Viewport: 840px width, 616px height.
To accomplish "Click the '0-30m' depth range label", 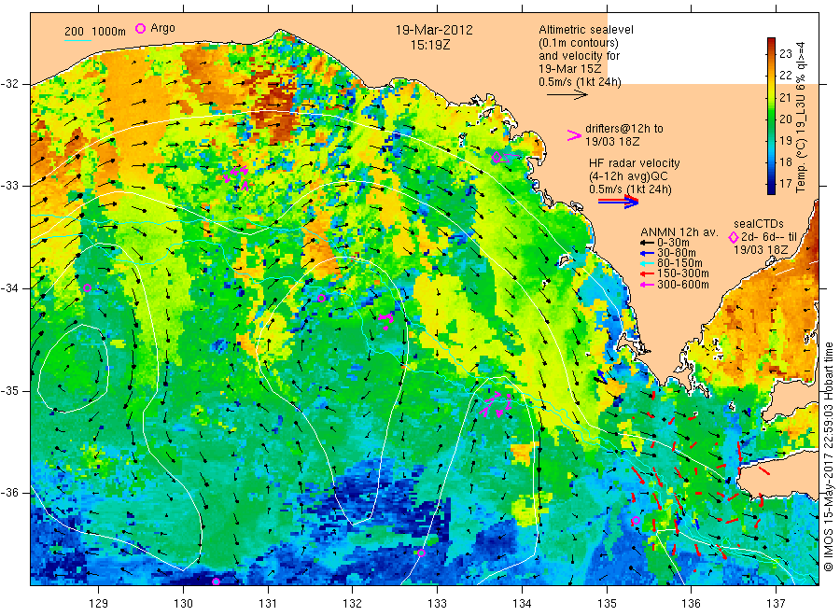I will pos(673,243).
